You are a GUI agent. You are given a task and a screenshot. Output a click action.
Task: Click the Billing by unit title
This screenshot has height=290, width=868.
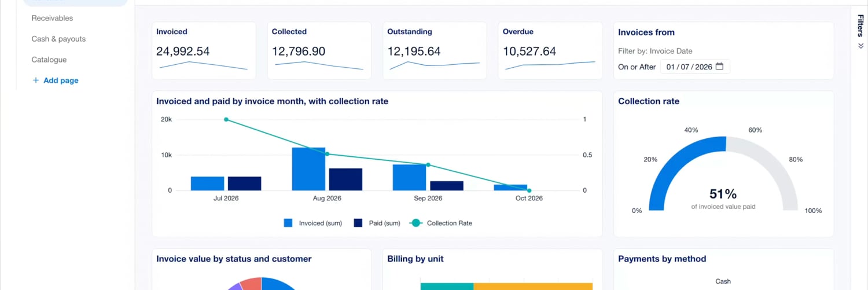tap(415, 259)
